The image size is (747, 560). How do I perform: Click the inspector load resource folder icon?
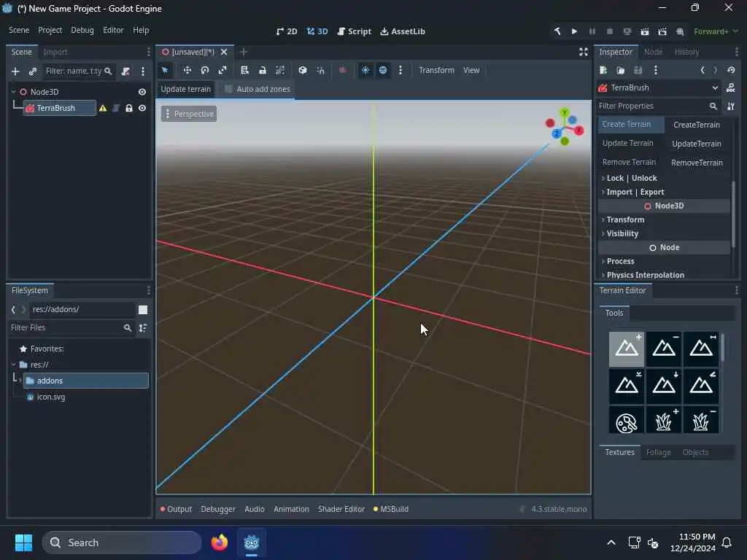coord(620,71)
